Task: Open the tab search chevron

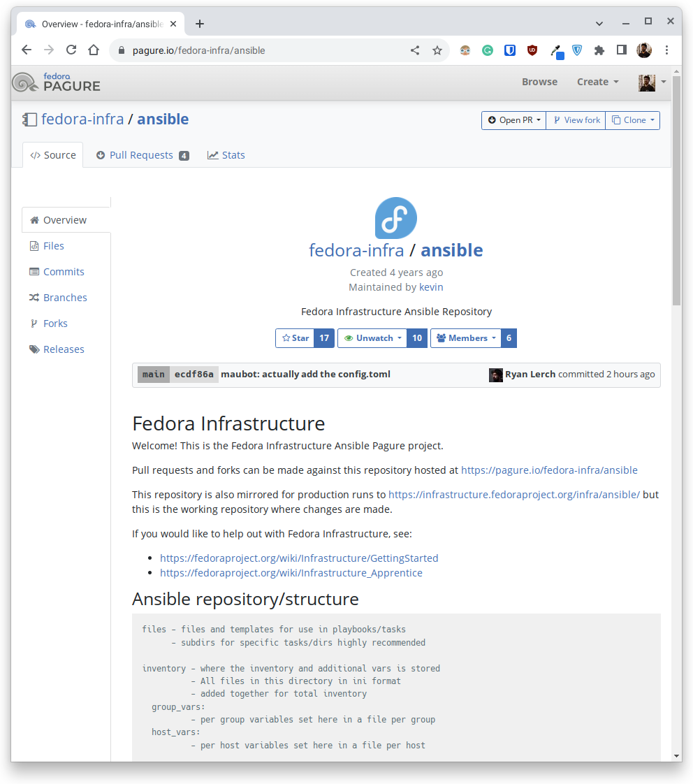Action: [x=599, y=24]
